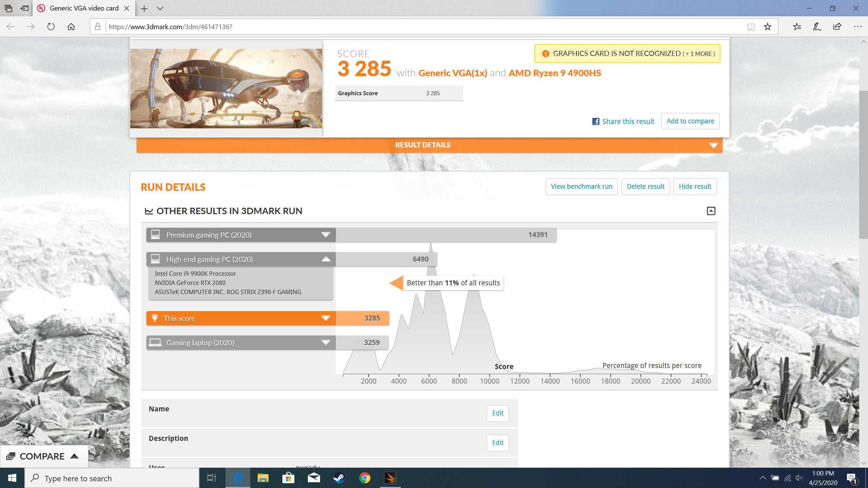Open the Action Center notifications icon
This screenshot has width=868, height=488.
tap(852, 478)
